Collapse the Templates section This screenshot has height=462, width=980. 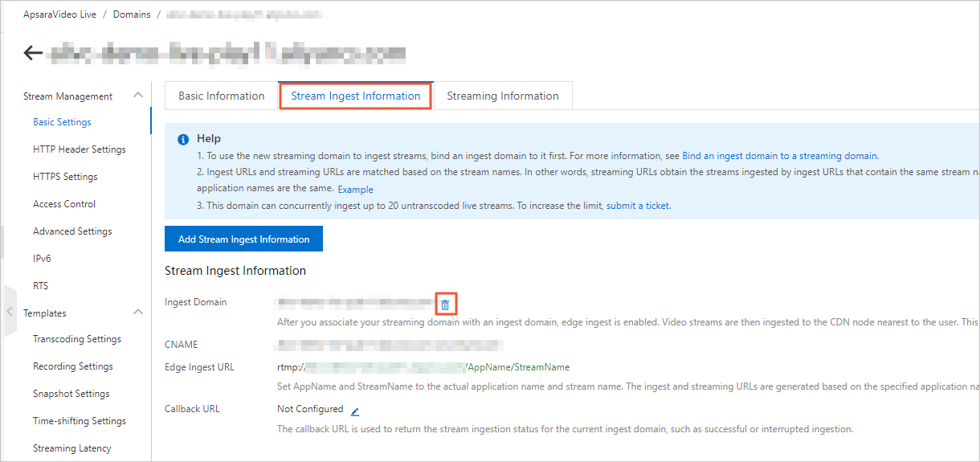pyautogui.click(x=138, y=312)
